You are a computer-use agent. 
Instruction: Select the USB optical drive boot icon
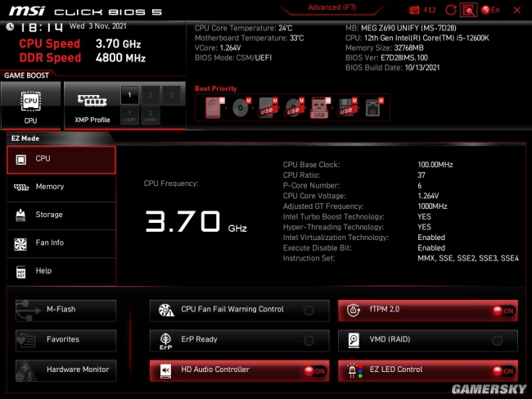point(294,107)
